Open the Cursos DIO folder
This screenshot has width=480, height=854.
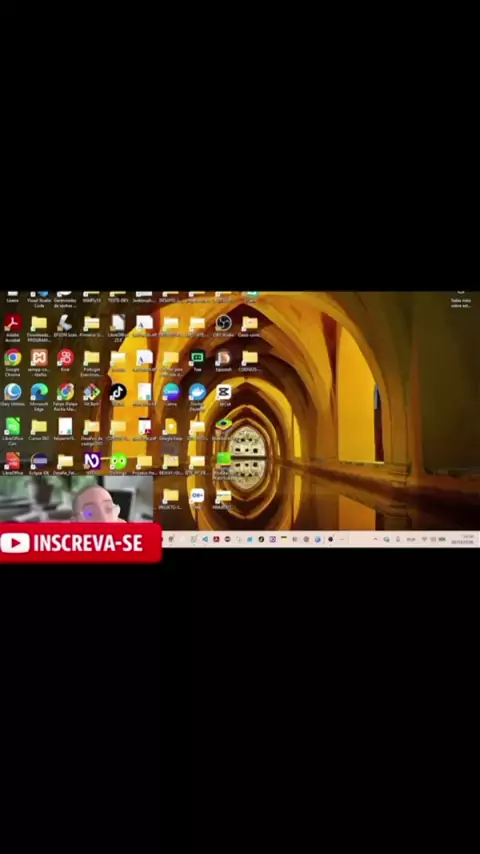39,430
